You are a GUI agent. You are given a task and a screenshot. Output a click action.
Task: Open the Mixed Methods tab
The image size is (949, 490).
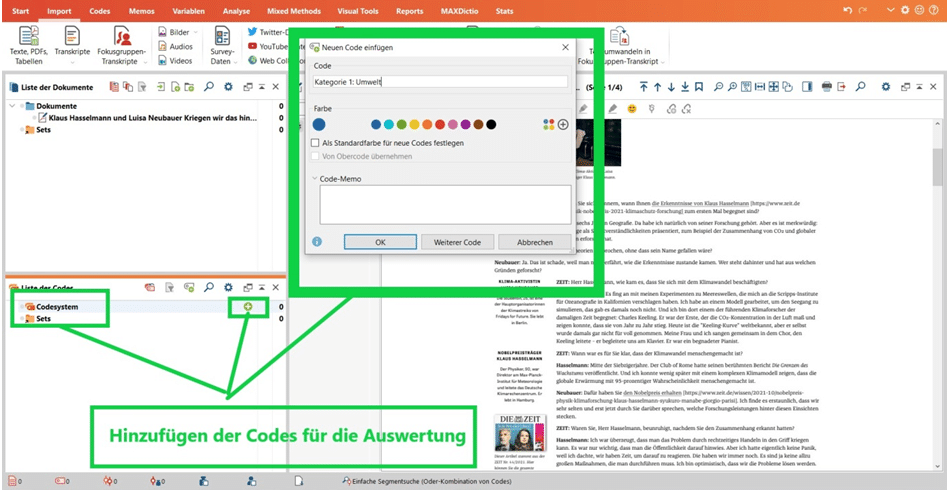click(296, 11)
